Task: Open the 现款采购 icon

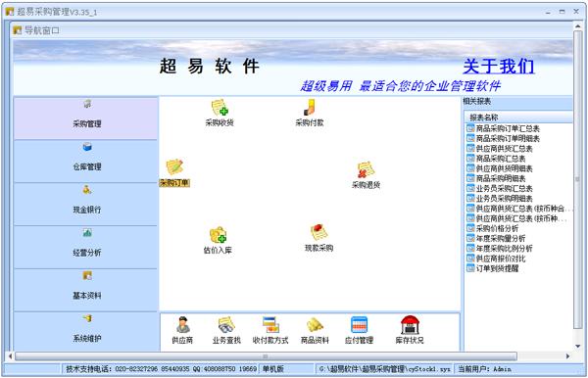Action: [319, 238]
